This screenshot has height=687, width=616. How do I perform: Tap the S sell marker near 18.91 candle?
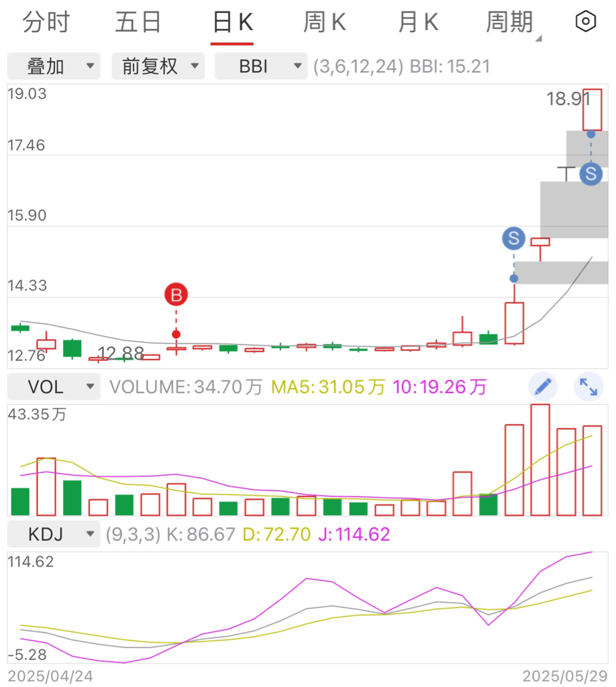click(x=591, y=174)
